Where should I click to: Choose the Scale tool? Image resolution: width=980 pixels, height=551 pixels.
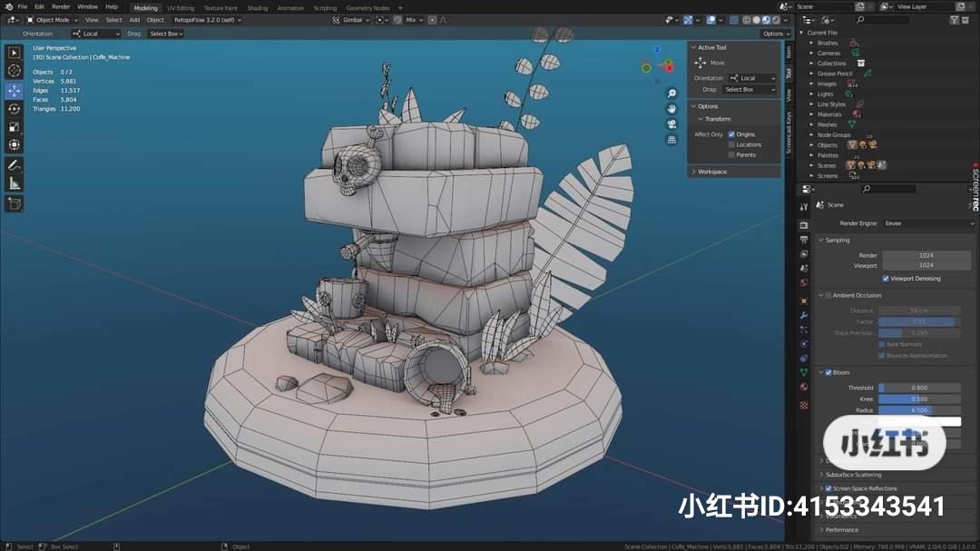click(15, 127)
